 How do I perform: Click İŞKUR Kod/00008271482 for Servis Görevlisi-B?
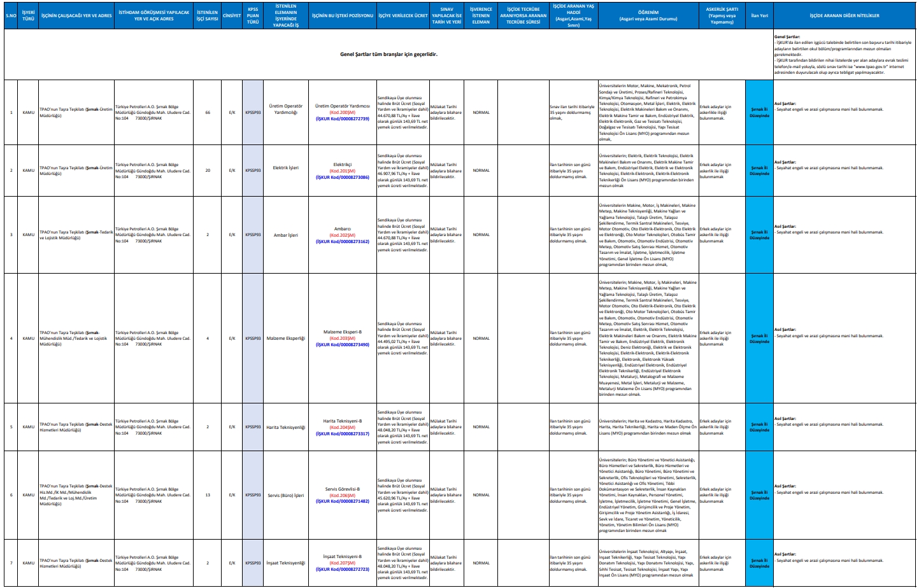(343, 501)
